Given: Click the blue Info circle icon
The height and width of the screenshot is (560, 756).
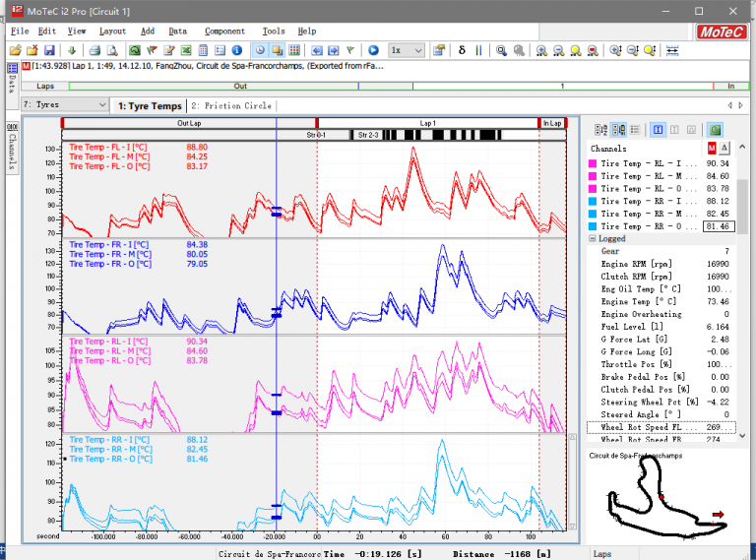Looking at the screenshot, I should (236, 50).
